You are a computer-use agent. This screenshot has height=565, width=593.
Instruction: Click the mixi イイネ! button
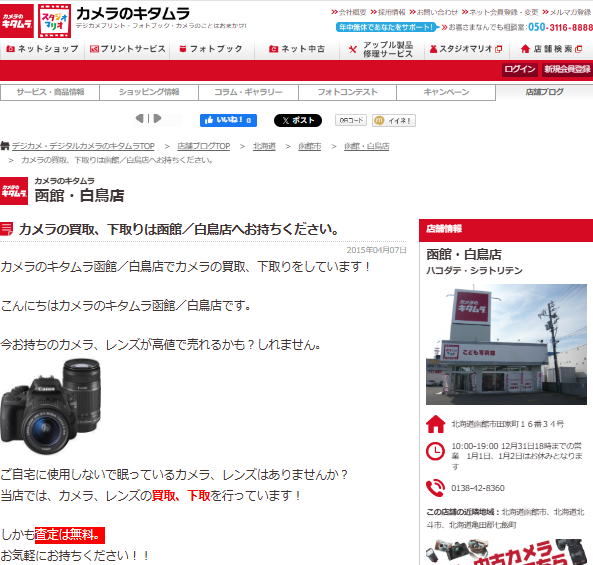(394, 120)
